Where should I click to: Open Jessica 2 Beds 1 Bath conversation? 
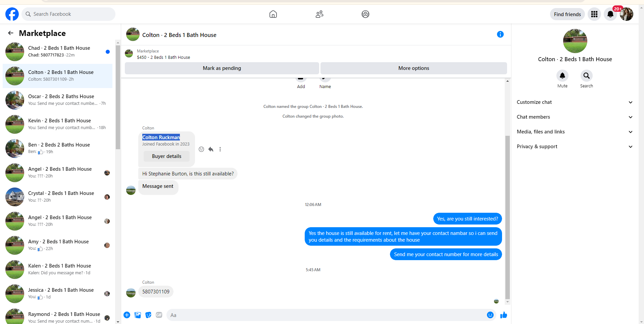[x=58, y=294]
